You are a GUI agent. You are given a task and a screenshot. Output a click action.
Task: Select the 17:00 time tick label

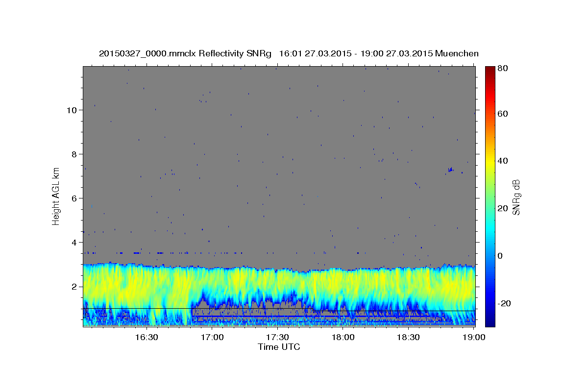click(x=212, y=337)
